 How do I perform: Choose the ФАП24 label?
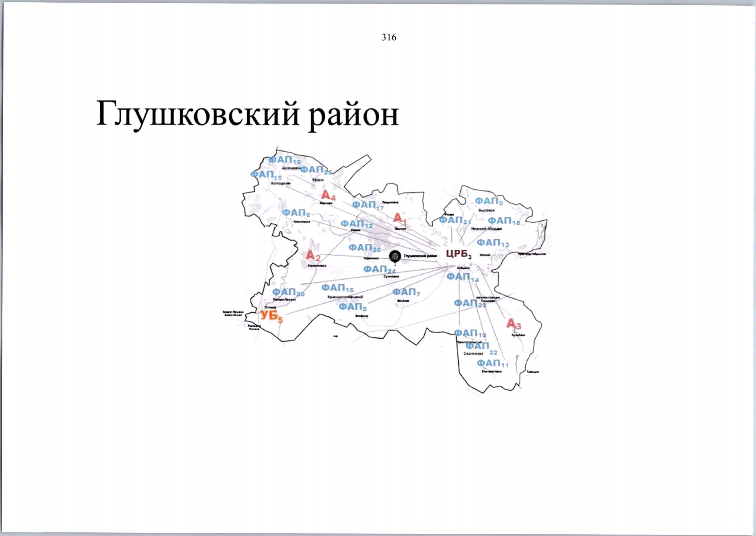click(380, 270)
